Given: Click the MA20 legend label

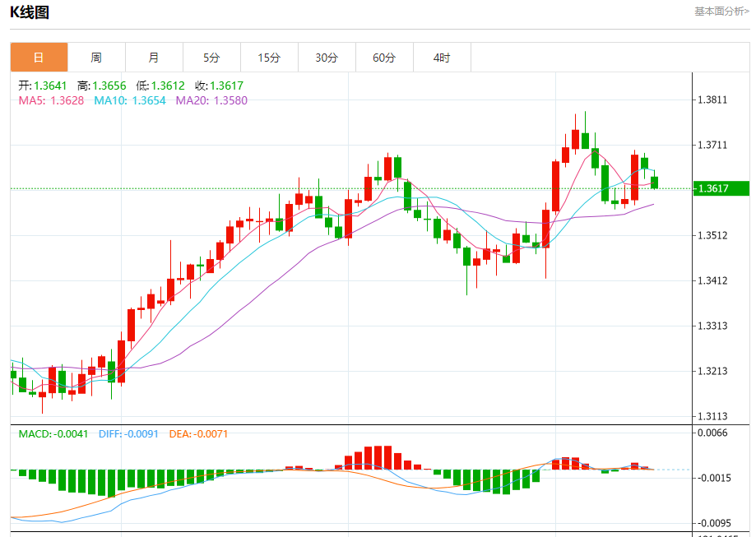Looking at the screenshot, I should click(211, 100).
